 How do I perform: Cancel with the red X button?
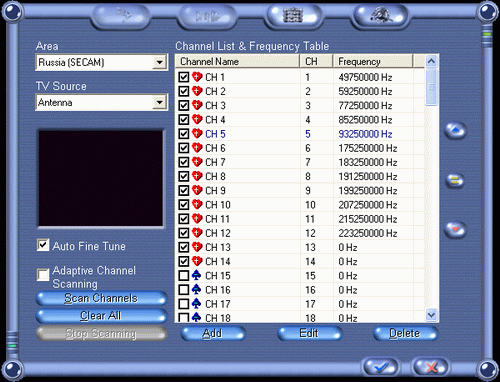(431, 367)
